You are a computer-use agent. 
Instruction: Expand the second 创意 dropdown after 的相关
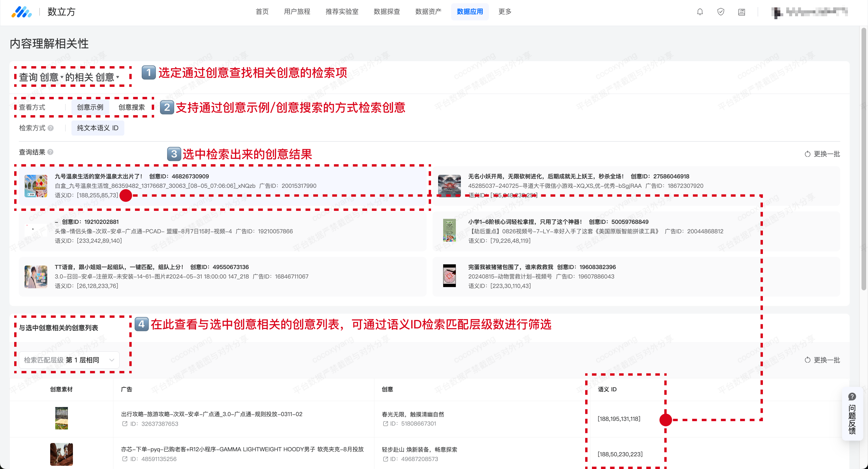click(x=107, y=77)
